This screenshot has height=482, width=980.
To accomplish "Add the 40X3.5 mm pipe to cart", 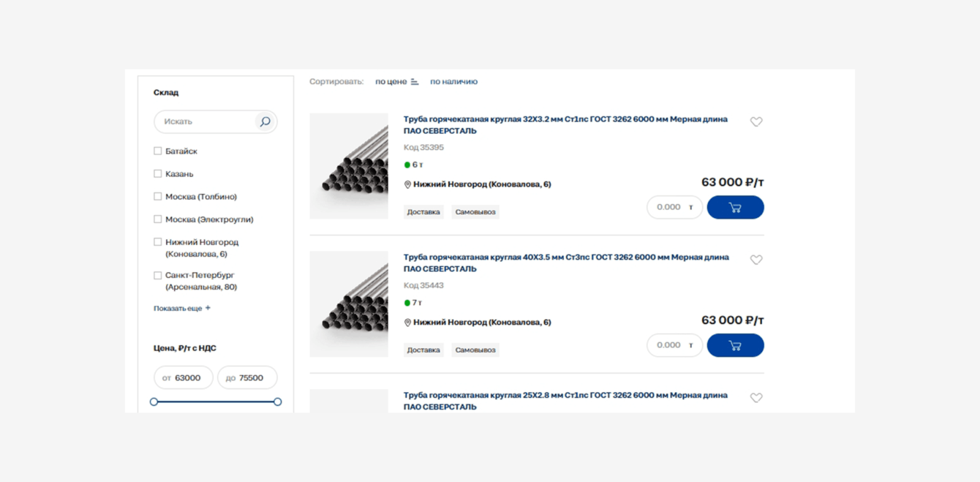I will tap(735, 345).
